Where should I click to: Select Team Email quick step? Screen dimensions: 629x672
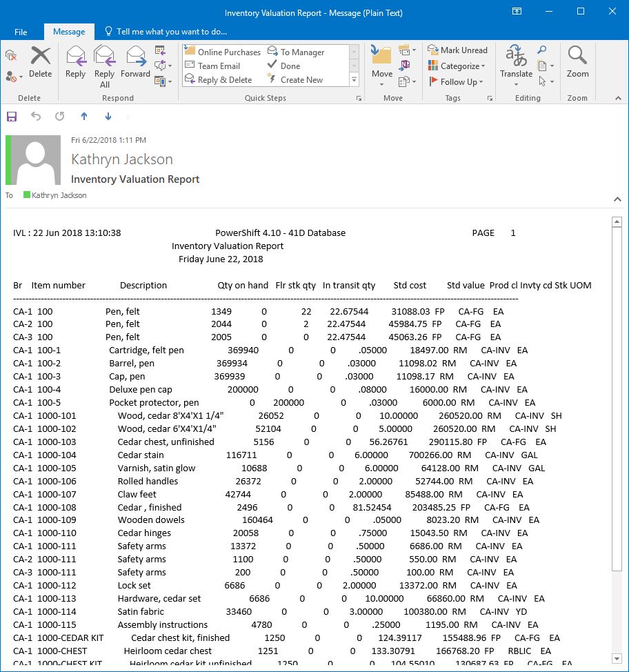212,66
